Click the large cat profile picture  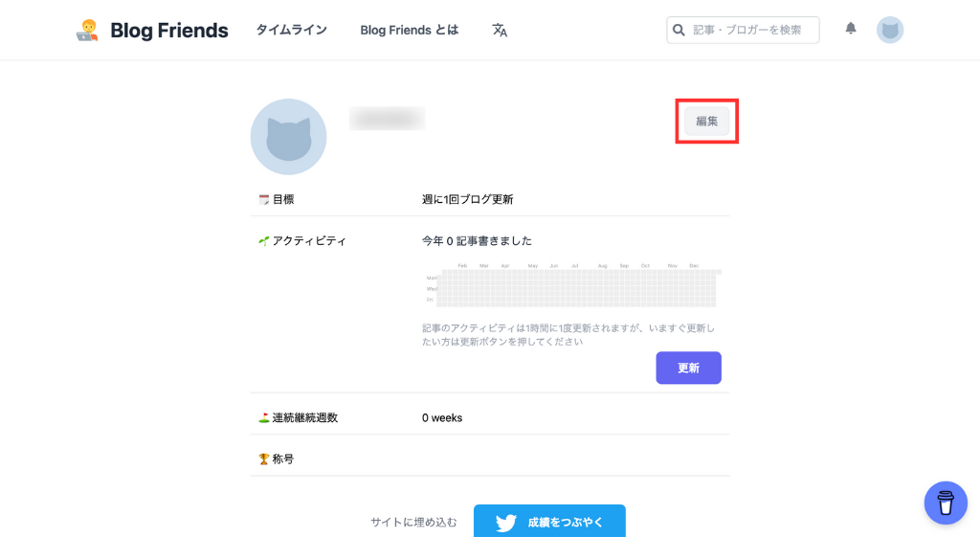(x=289, y=137)
